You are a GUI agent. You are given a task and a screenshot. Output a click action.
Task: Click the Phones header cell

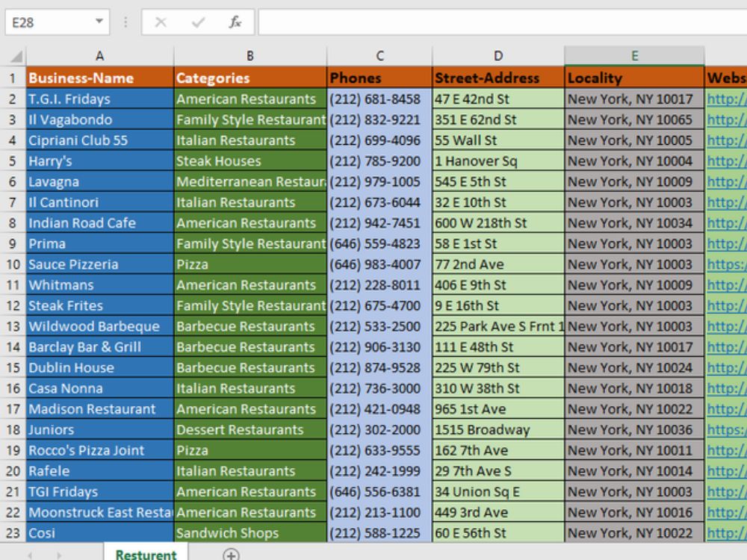point(379,78)
